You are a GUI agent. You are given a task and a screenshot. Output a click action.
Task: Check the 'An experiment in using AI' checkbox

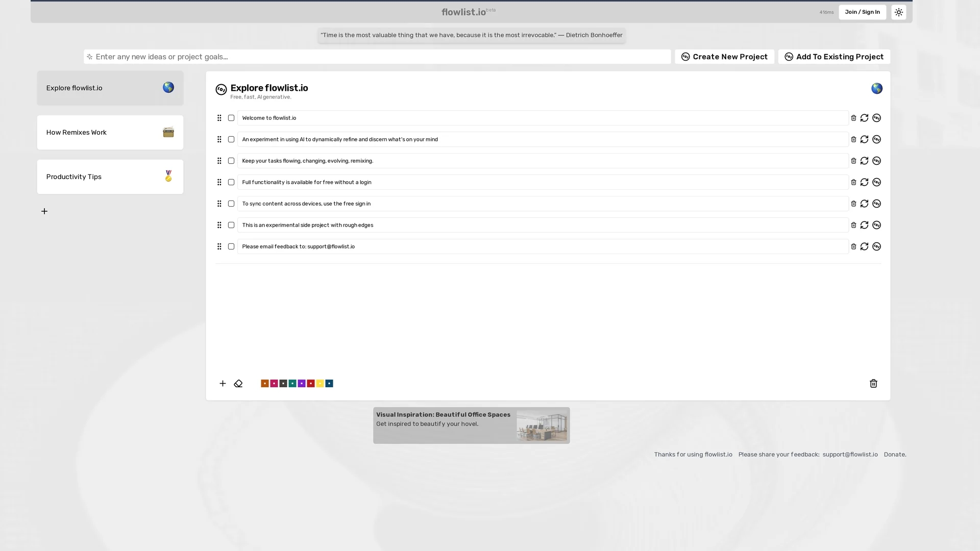coord(231,139)
